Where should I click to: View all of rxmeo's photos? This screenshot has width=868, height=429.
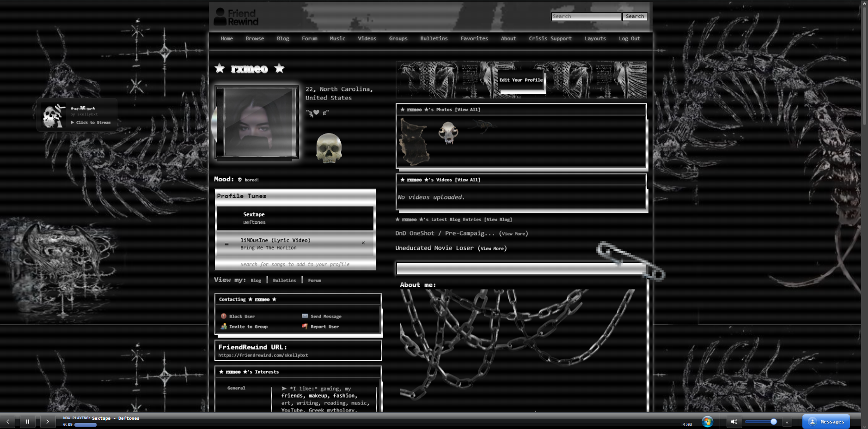pyautogui.click(x=467, y=110)
